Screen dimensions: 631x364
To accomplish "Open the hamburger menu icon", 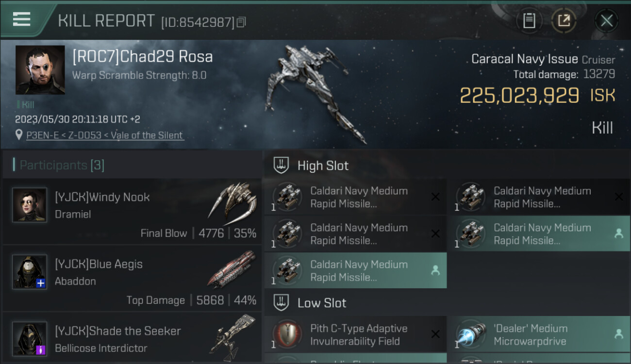I will [x=21, y=19].
